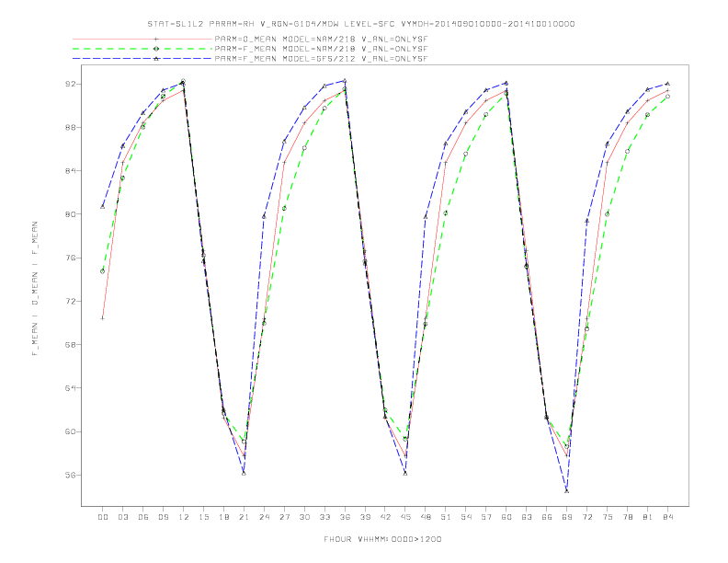Click the green circle marker at hour 84
The height and width of the screenshot is (563, 728).
667,97
